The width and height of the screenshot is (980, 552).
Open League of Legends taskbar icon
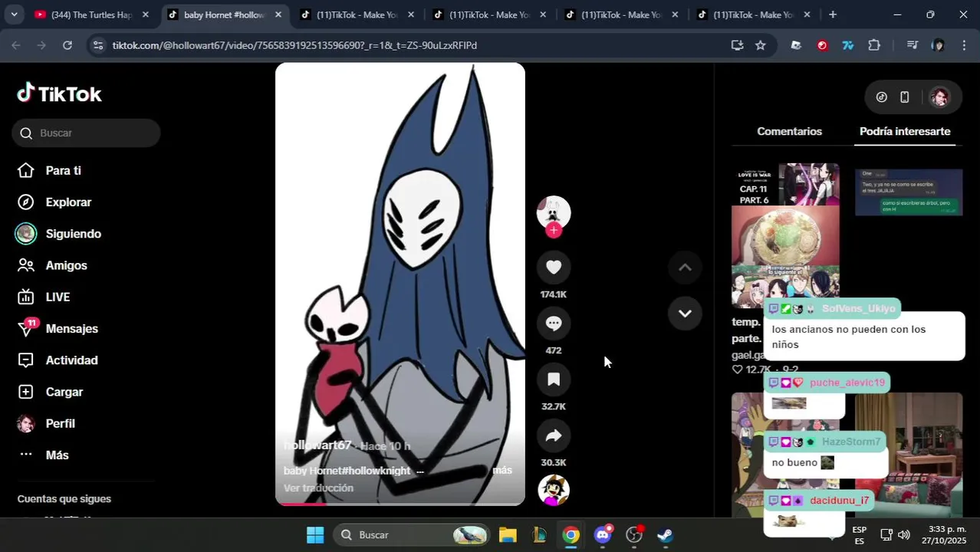(x=539, y=535)
